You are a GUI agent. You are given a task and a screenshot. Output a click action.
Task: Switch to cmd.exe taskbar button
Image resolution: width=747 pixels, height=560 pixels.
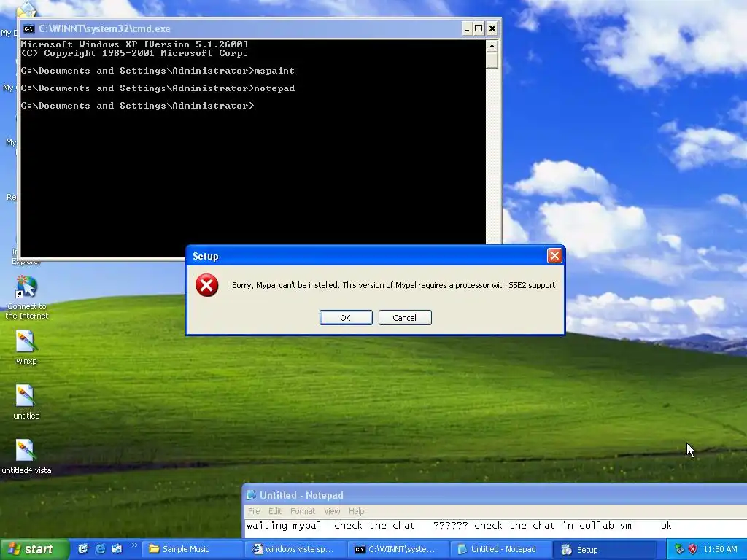398,549
